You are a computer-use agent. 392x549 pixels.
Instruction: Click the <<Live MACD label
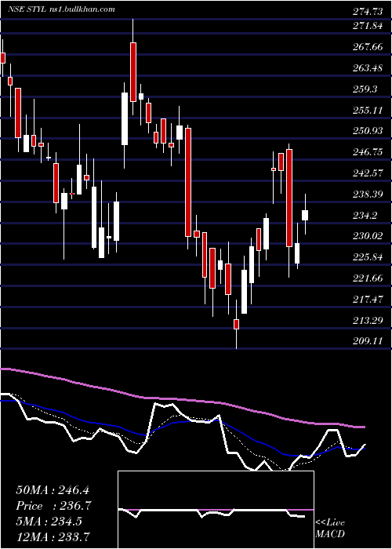click(330, 528)
